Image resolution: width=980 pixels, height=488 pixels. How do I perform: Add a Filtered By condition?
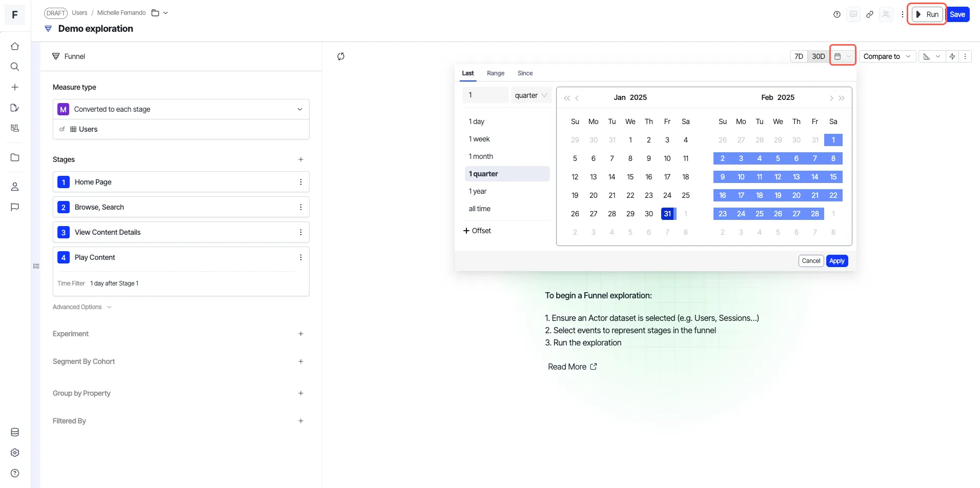pos(301,421)
